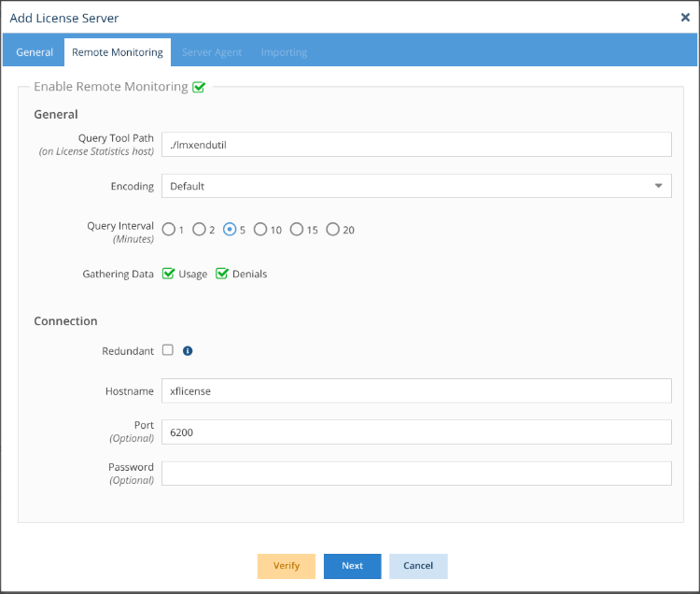Image resolution: width=700 pixels, height=594 pixels.
Task: Open the Remote Monitoring tab
Action: pyautogui.click(x=118, y=52)
